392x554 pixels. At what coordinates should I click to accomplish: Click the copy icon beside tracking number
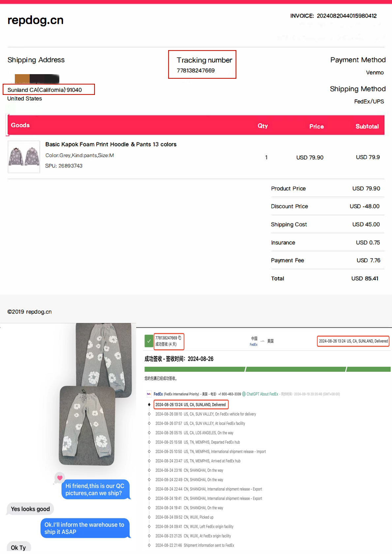[x=180, y=338]
